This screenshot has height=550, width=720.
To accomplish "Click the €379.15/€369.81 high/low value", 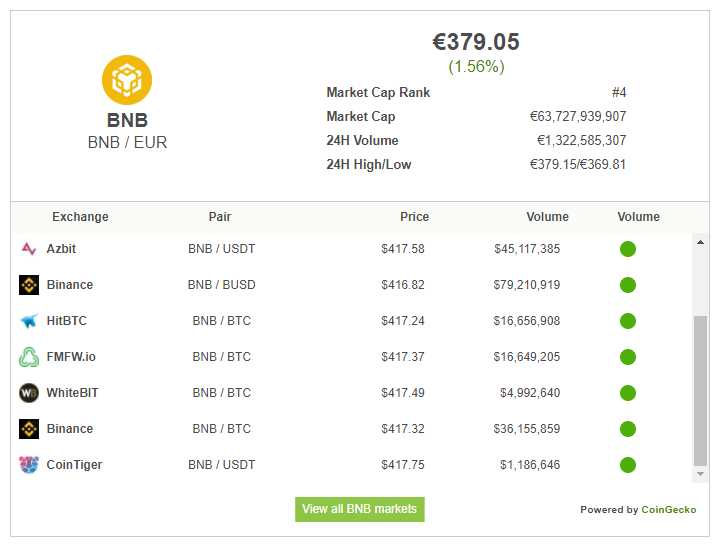I will pyautogui.click(x=578, y=164).
